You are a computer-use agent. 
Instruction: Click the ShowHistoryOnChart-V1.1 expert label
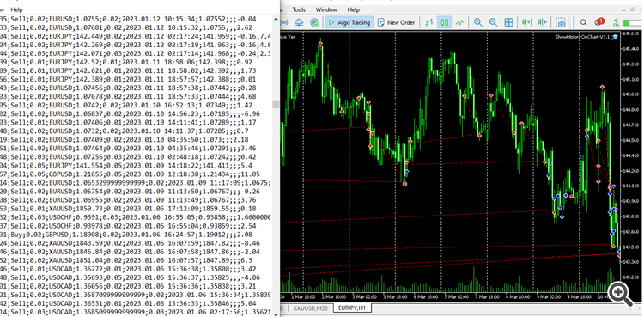(582, 37)
